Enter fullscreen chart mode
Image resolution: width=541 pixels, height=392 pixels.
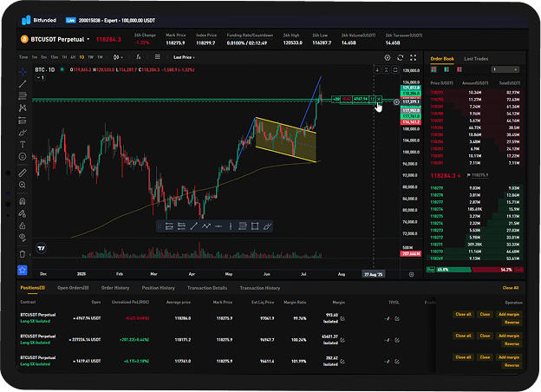[414, 57]
